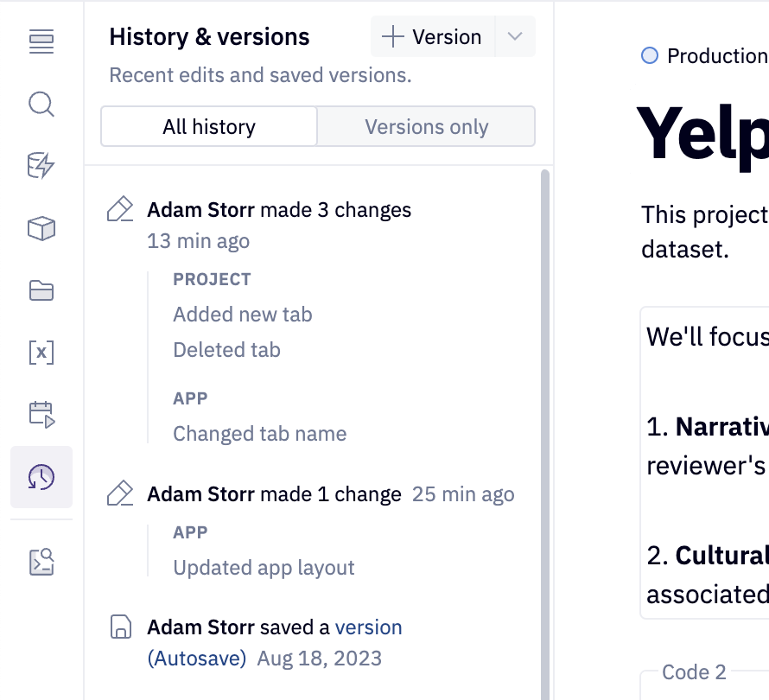
Task: Open the notebook outline panel
Action: [41, 41]
